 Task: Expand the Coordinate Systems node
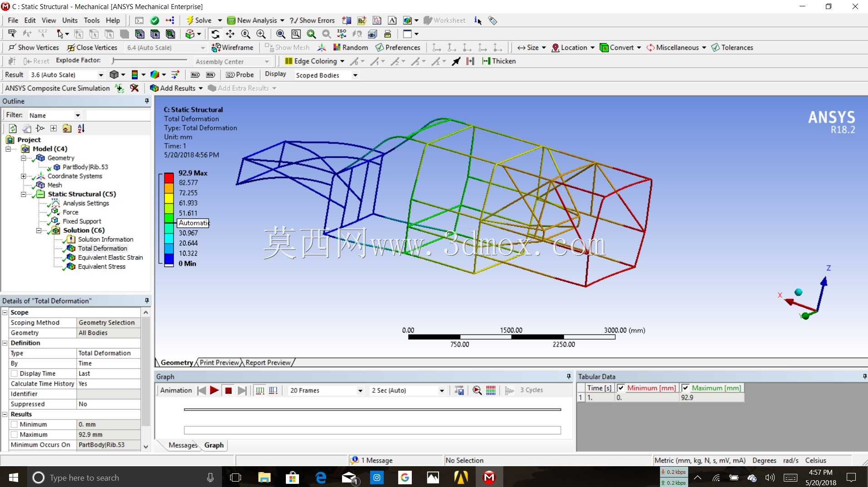tap(23, 176)
